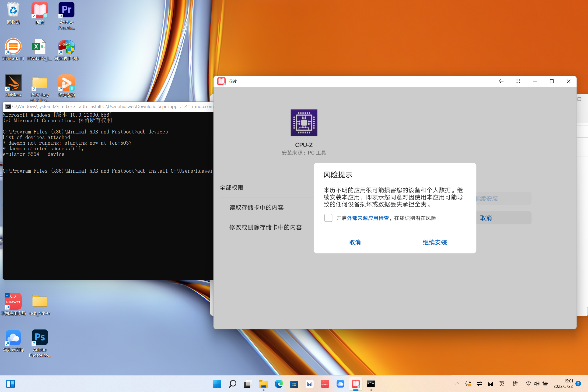Check the external source app inspection checkbox
Viewport: 588px width, 392px height.
328,218
